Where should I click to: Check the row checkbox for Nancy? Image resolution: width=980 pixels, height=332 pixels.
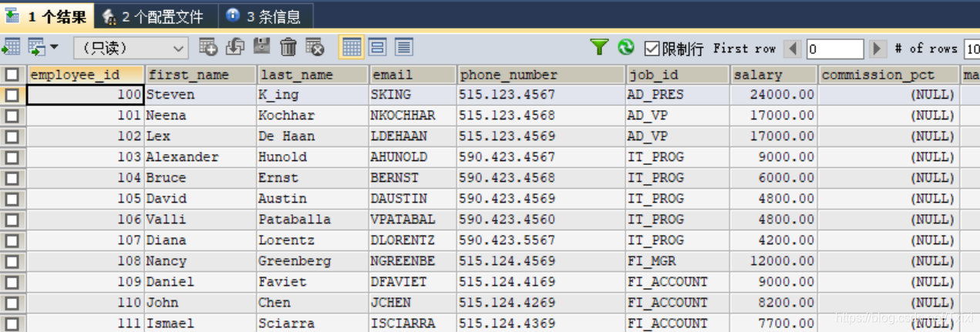pyautogui.click(x=12, y=262)
